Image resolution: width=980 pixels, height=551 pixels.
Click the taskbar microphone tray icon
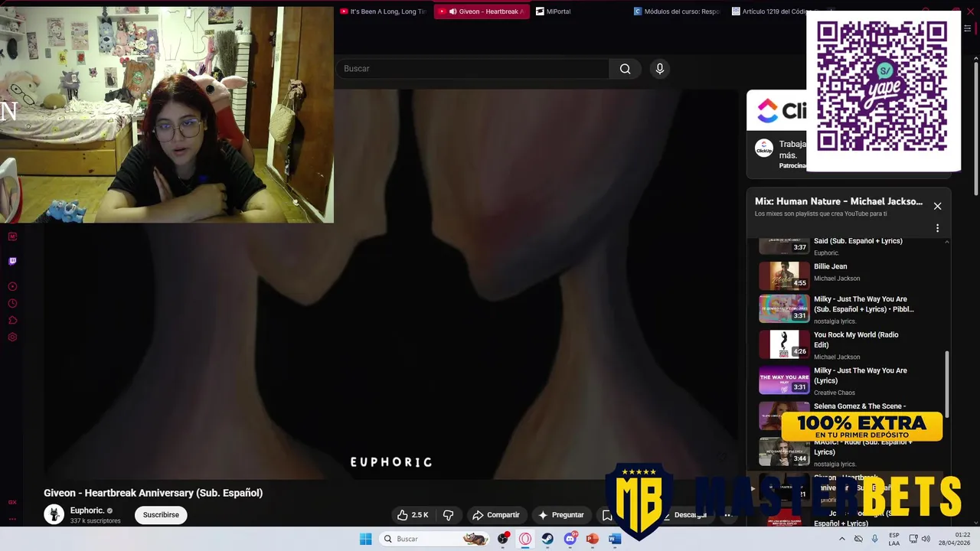click(x=874, y=539)
